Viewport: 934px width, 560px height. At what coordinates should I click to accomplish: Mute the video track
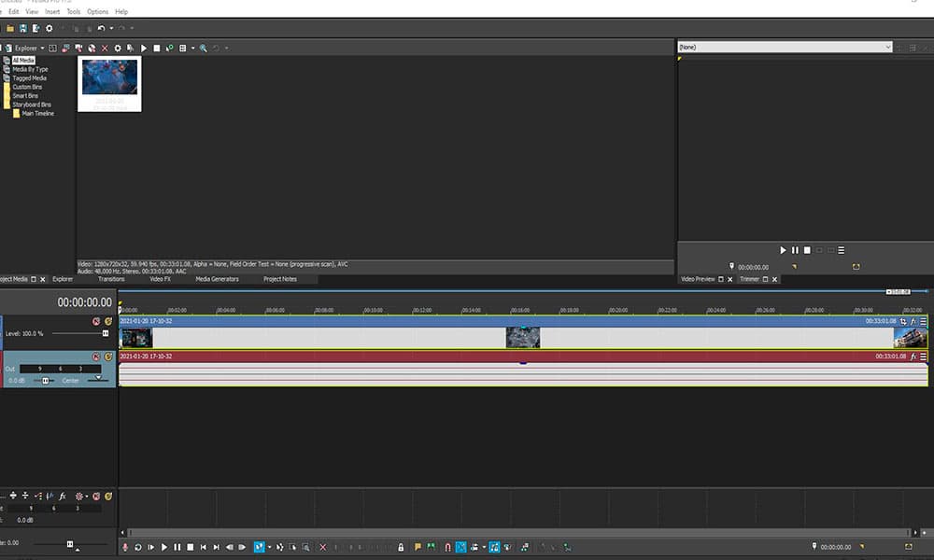pos(96,321)
